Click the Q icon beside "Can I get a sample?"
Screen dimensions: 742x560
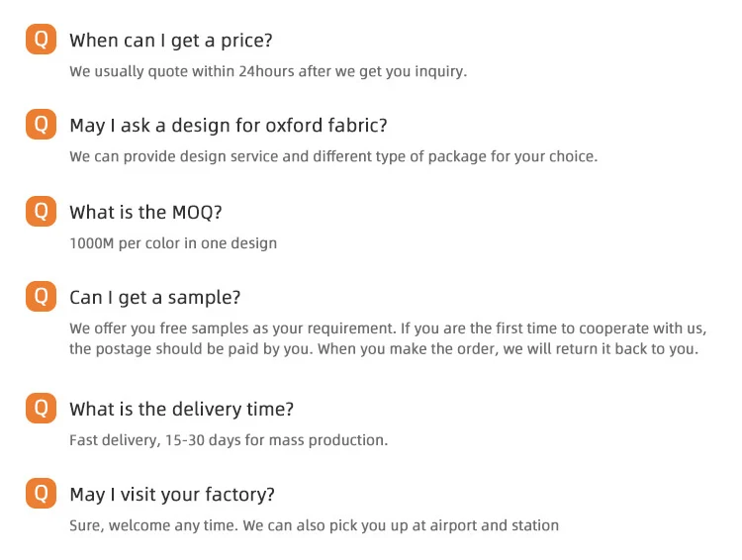click(41, 296)
